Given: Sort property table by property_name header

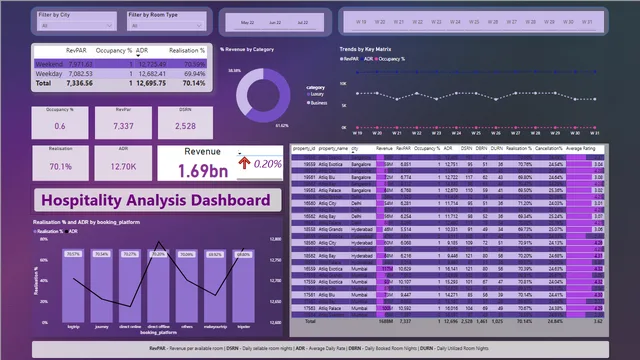Looking at the screenshot, I should pyautogui.click(x=333, y=149).
